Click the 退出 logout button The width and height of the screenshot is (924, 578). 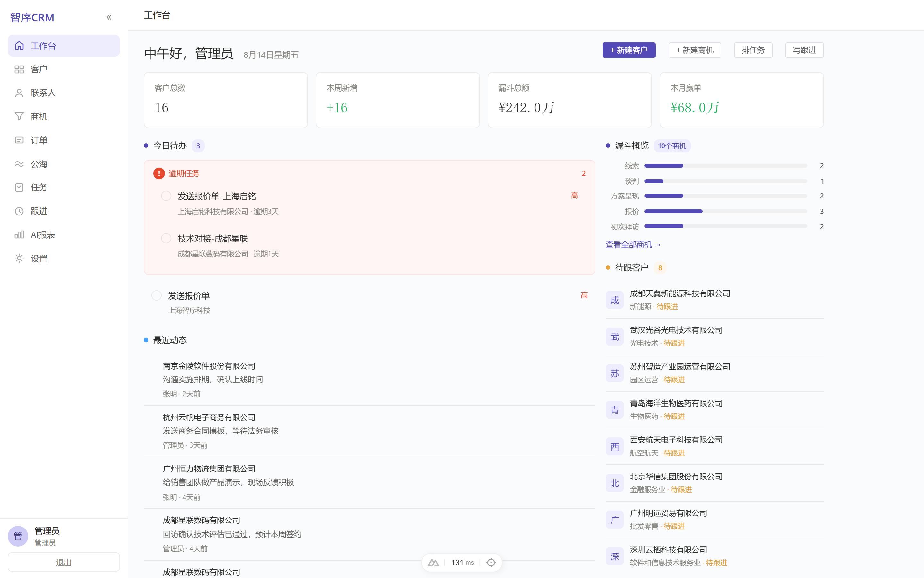click(x=64, y=562)
